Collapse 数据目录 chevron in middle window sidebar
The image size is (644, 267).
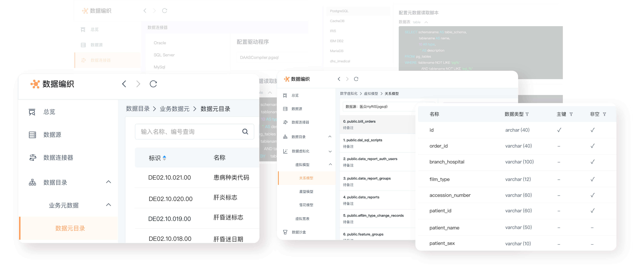click(x=330, y=137)
